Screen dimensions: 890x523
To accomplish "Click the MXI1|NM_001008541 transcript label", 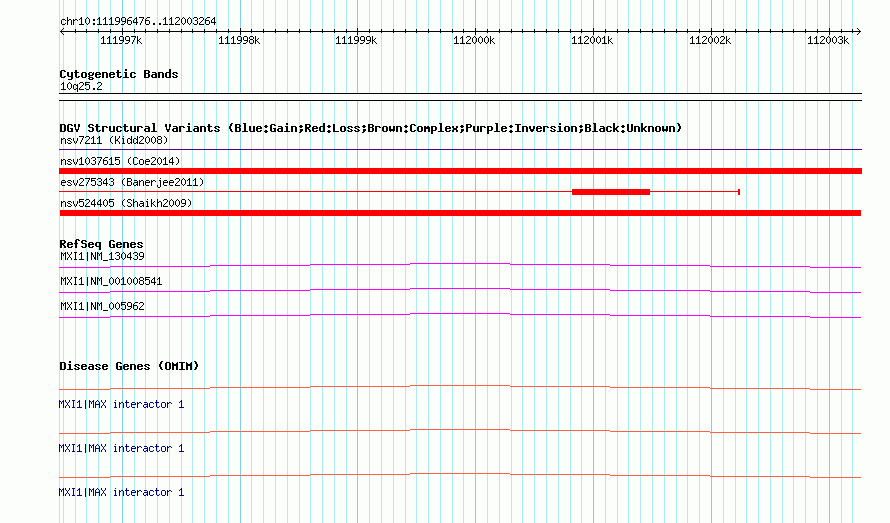I will [x=111, y=281].
